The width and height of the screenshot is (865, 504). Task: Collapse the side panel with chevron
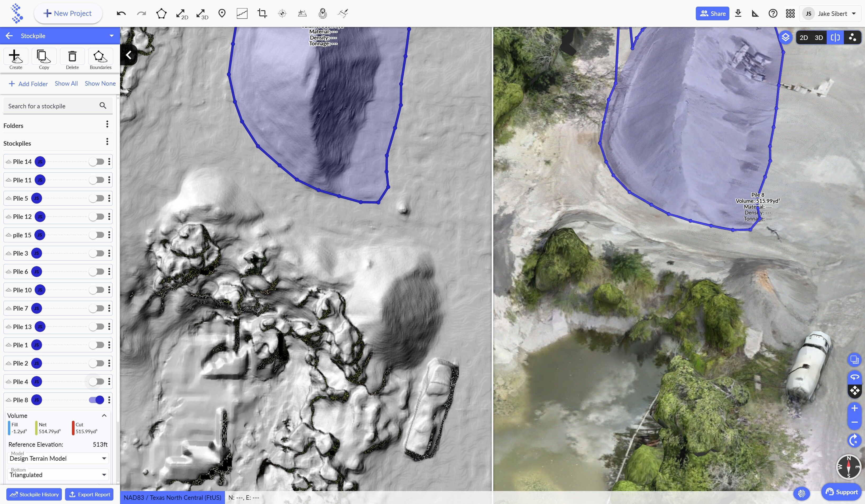tap(129, 55)
